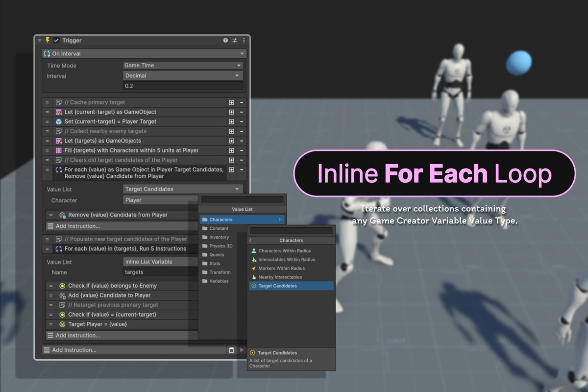Open the Target Candidates Value List dropdown
Viewport: 588px width, 392px height.
click(183, 189)
